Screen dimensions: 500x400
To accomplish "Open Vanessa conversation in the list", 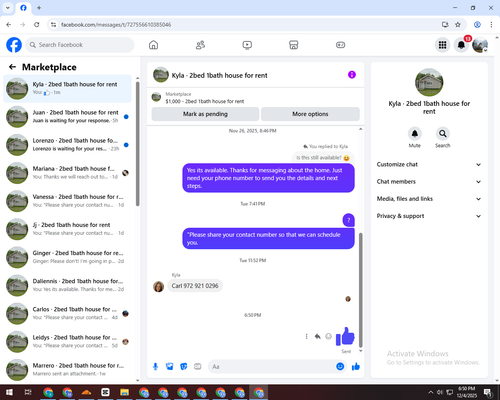I will click(67, 201).
